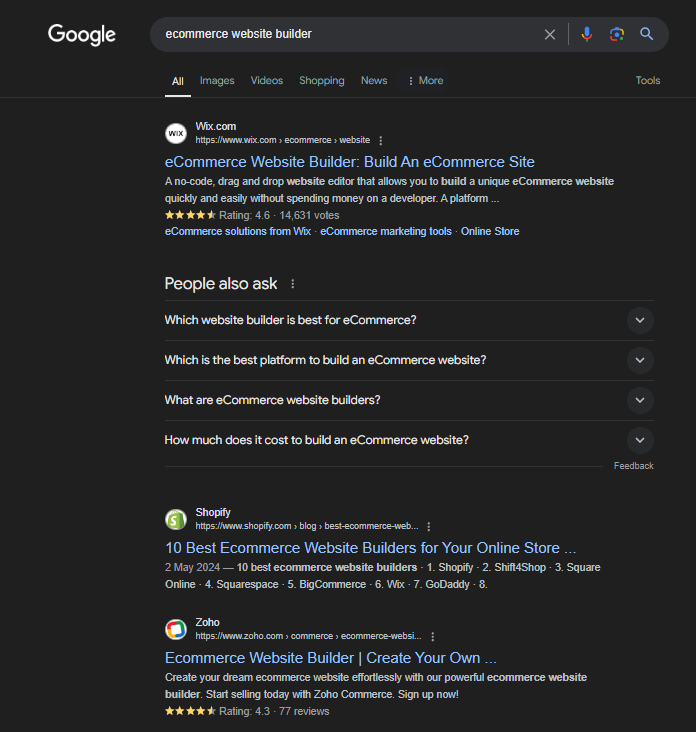This screenshot has width=696, height=732.
Task: Switch to the Videos tab
Action: click(x=267, y=80)
